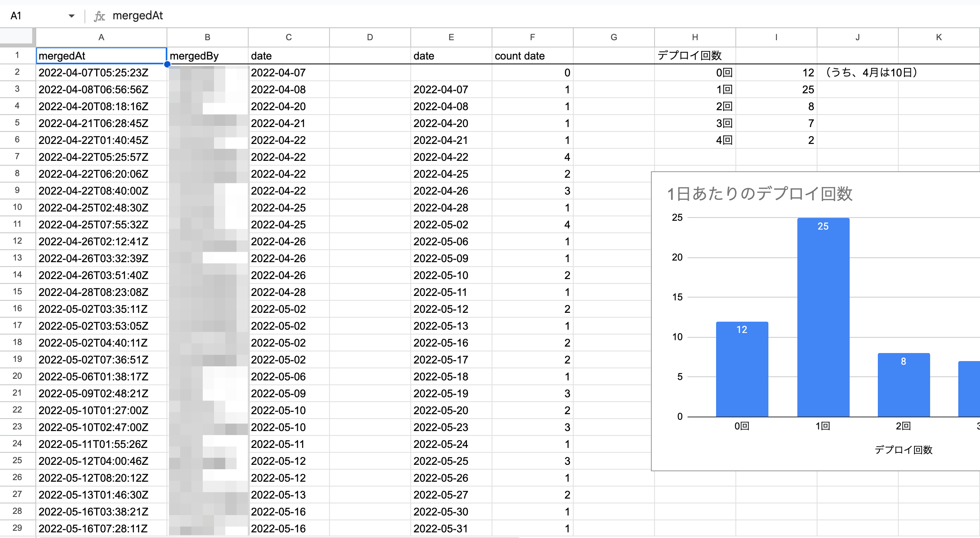Screen dimensions: 980x538
Task: Click the blue fill handle on cell A1
Action: coord(167,64)
